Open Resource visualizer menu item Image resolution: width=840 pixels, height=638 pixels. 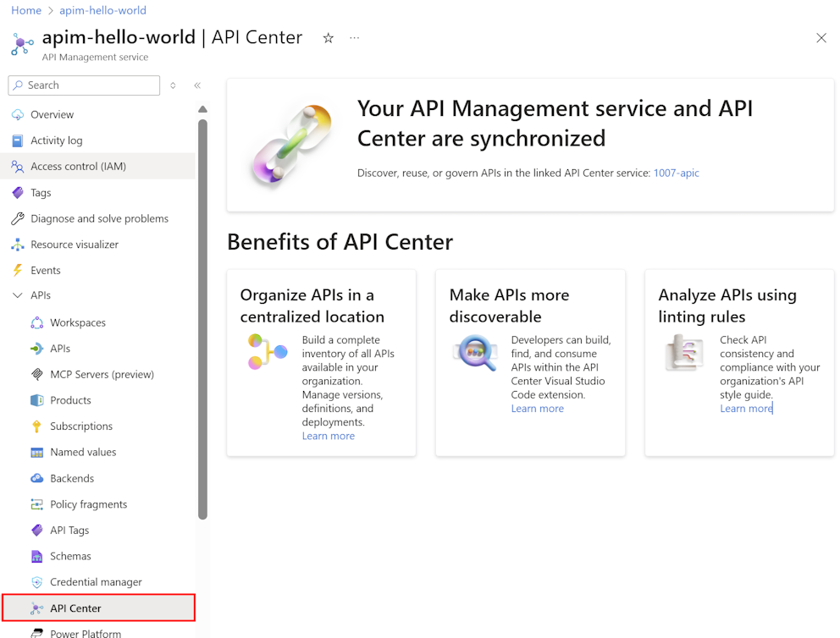tap(97, 244)
